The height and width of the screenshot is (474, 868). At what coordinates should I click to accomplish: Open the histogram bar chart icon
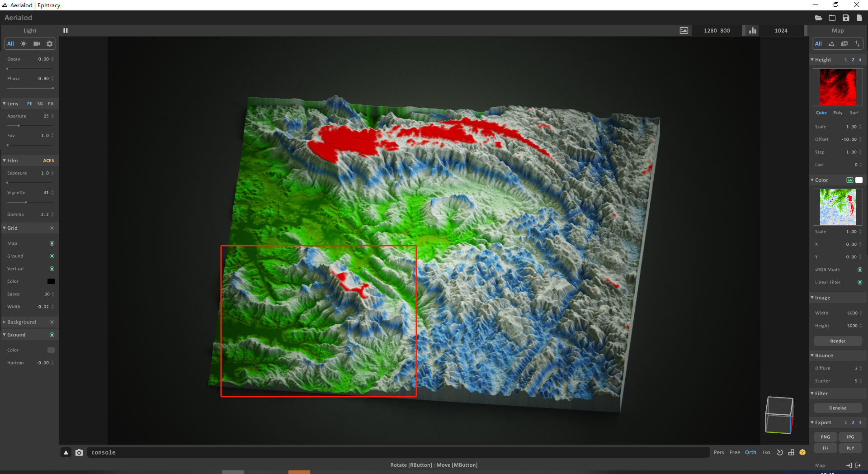click(x=752, y=31)
